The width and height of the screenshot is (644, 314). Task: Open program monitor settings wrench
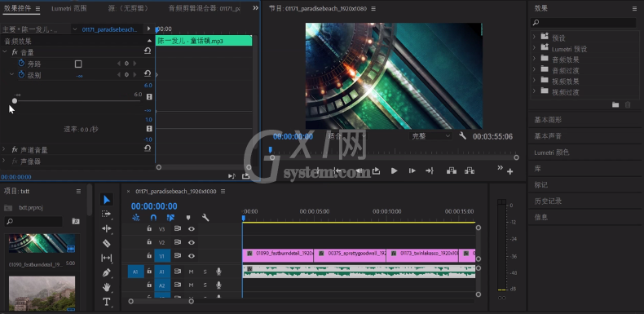[x=462, y=135]
